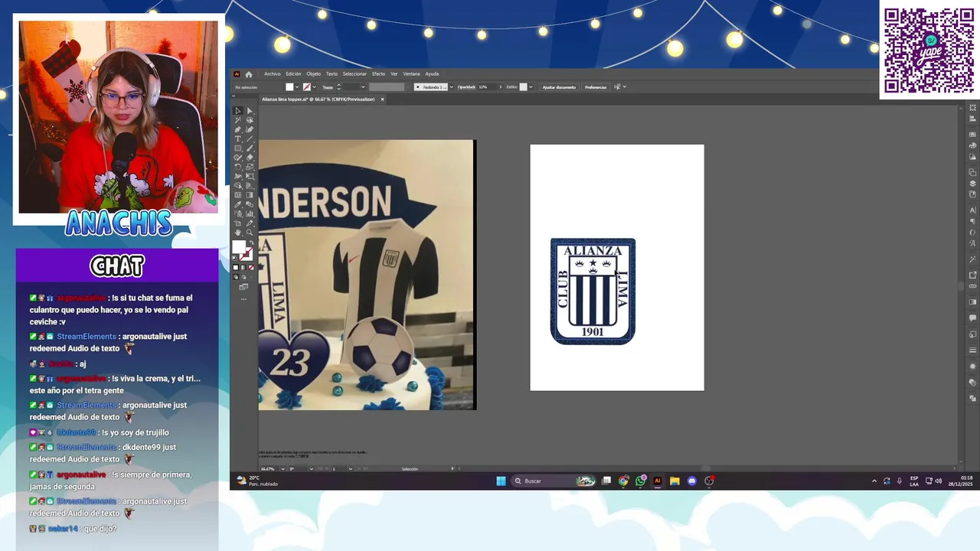
Task: Select the Rotate tool
Action: click(x=237, y=167)
